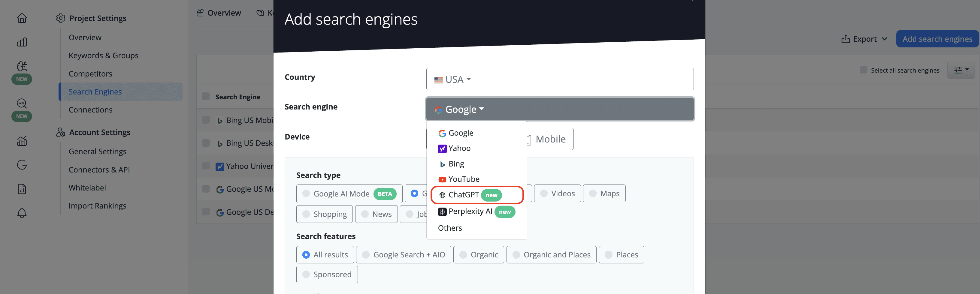
Task: Open the bar chart analytics sidebar icon
Action: coord(22,42)
